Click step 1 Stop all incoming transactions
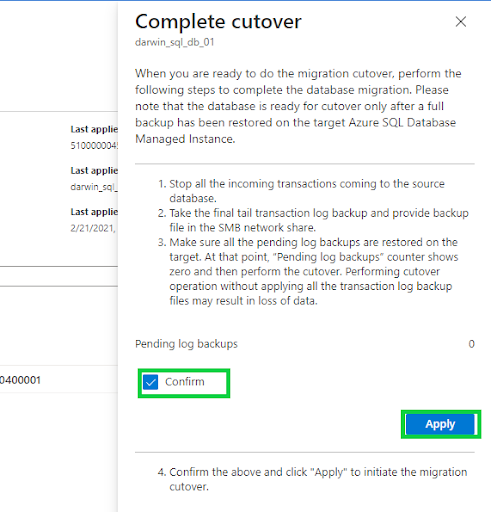 click(307, 191)
